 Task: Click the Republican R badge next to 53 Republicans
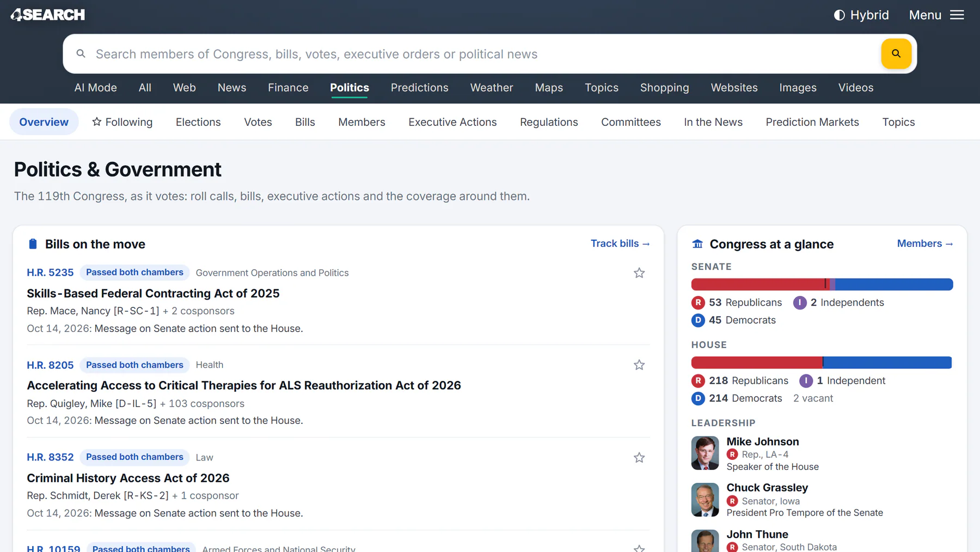point(698,302)
